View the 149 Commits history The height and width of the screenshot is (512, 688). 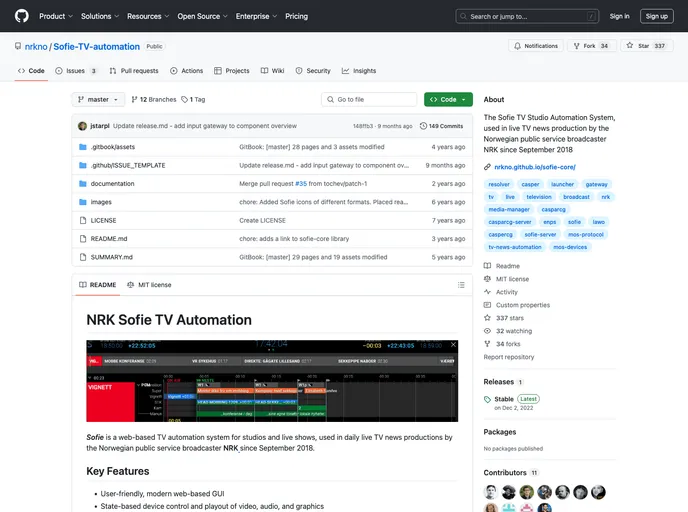click(441, 126)
